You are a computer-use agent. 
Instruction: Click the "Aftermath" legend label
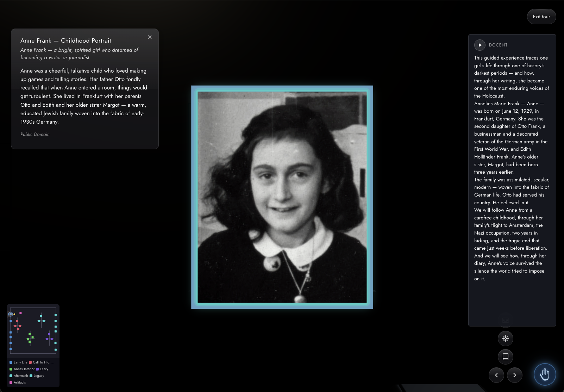coord(21,376)
